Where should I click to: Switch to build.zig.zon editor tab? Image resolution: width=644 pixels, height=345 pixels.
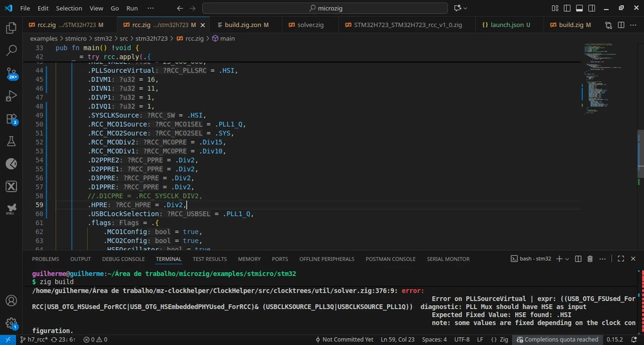point(246,25)
